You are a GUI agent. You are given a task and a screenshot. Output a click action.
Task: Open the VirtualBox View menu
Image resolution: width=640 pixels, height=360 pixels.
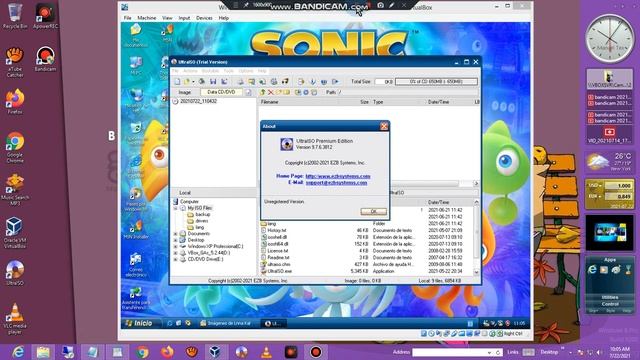pyautogui.click(x=167, y=18)
